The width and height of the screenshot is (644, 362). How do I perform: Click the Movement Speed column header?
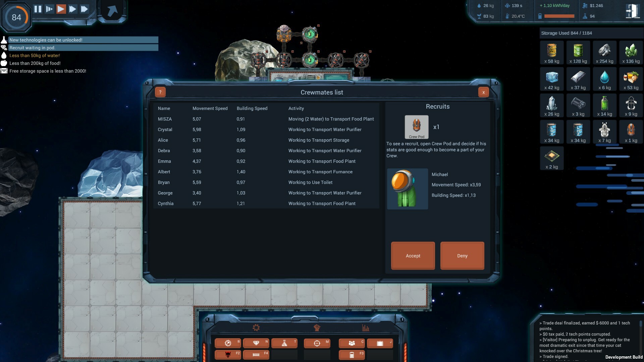(210, 108)
